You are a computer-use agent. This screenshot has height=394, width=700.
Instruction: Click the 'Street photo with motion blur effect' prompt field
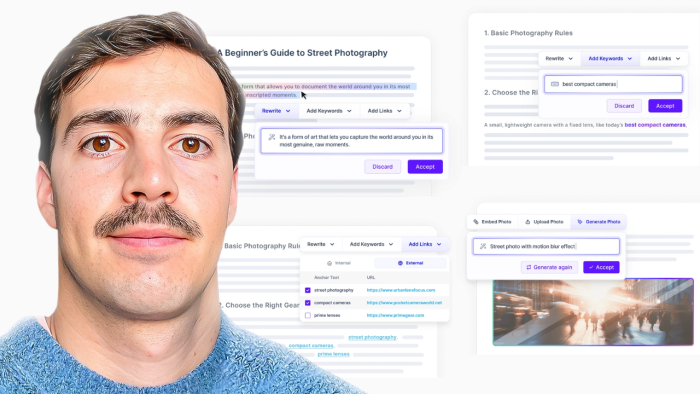pyautogui.click(x=546, y=246)
